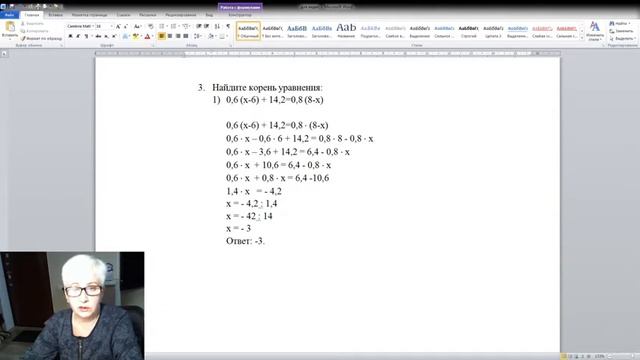The image size is (640, 360).
Task: Click the heading 'Найдите корень уравнения:'
Action: pyautogui.click(x=267, y=87)
